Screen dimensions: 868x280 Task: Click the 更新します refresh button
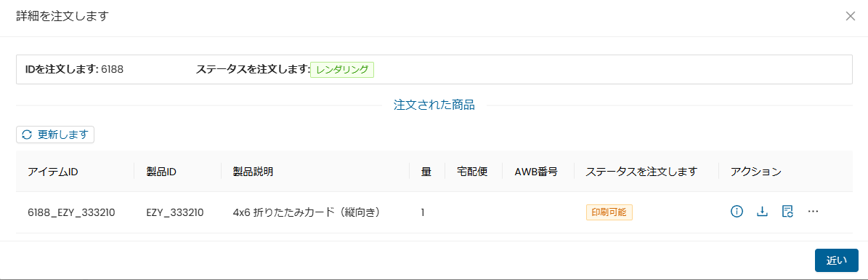[55, 135]
